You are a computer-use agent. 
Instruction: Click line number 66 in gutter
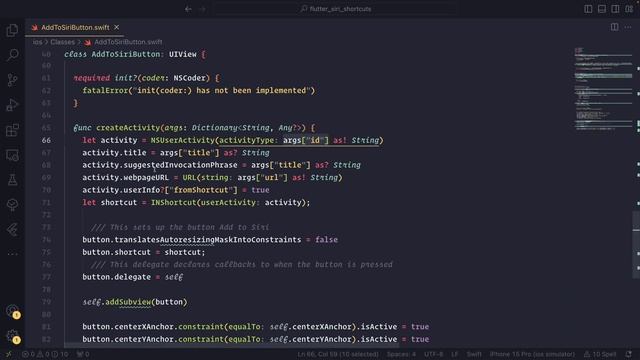click(46, 140)
